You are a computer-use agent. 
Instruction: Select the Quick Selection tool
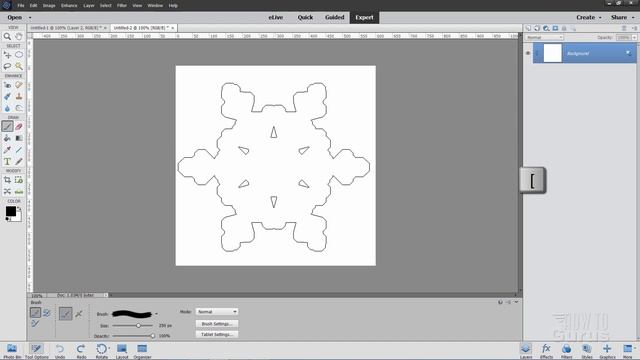coord(19,66)
